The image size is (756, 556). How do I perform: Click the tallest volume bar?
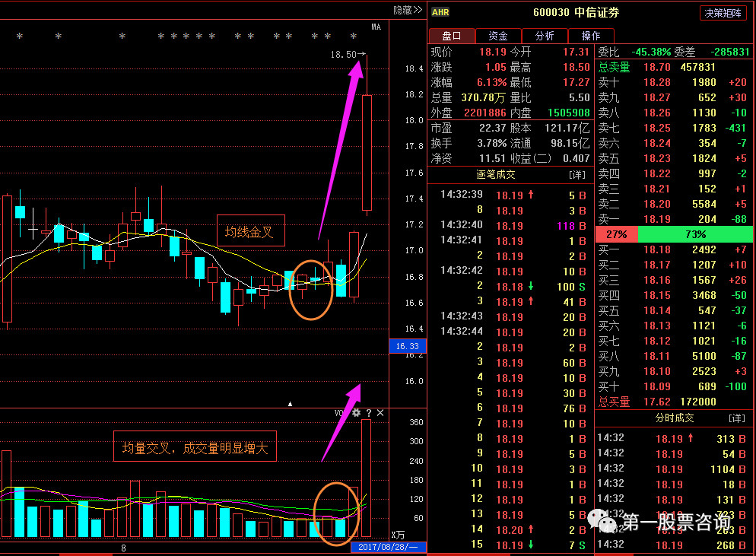[x=366, y=478]
